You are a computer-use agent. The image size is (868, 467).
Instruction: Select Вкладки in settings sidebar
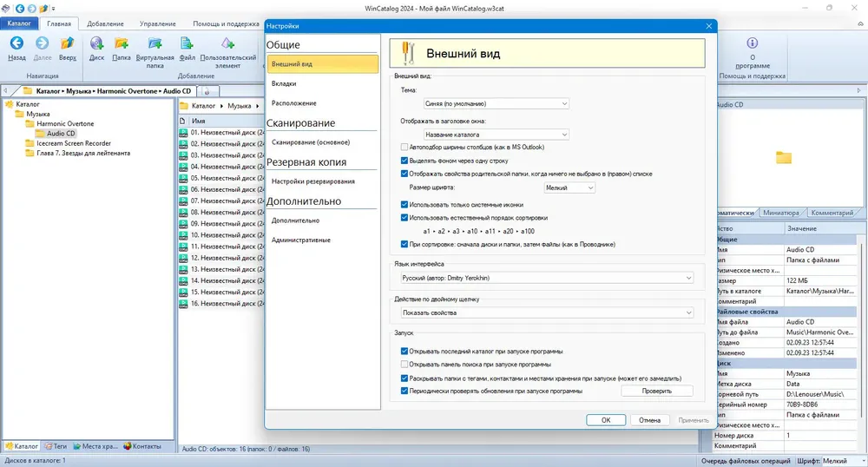[322, 83]
